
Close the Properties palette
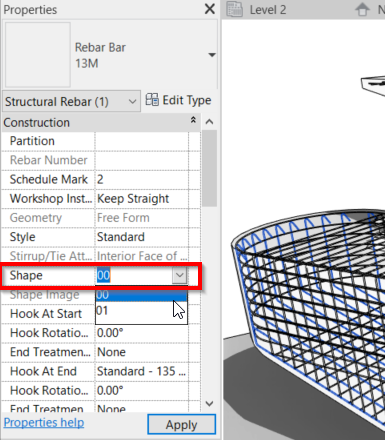click(x=210, y=9)
